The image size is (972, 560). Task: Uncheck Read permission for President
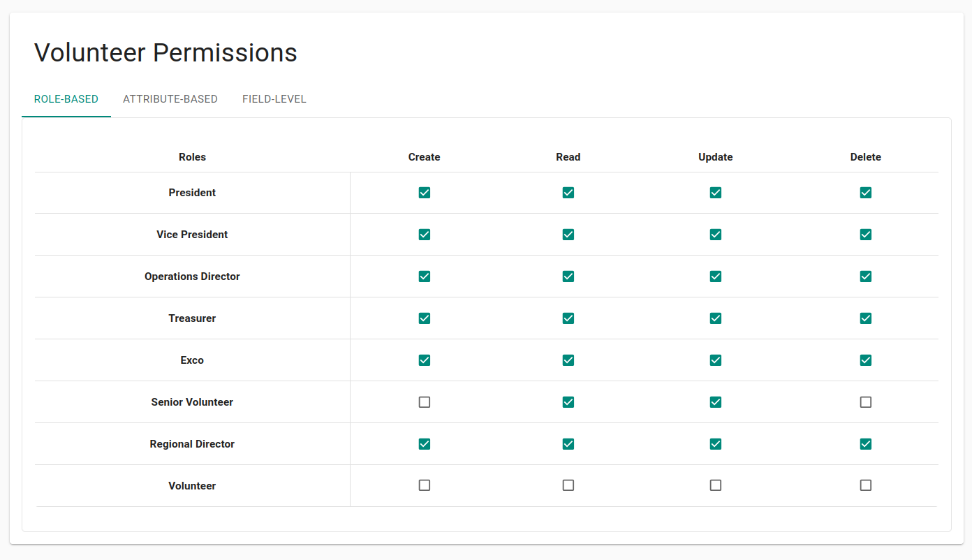click(x=568, y=193)
